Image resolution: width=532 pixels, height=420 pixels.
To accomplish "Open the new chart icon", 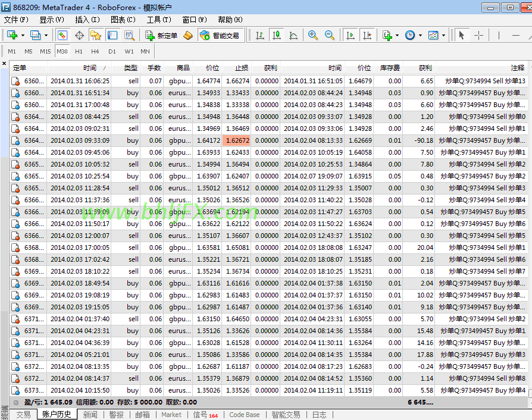I will (x=12, y=35).
